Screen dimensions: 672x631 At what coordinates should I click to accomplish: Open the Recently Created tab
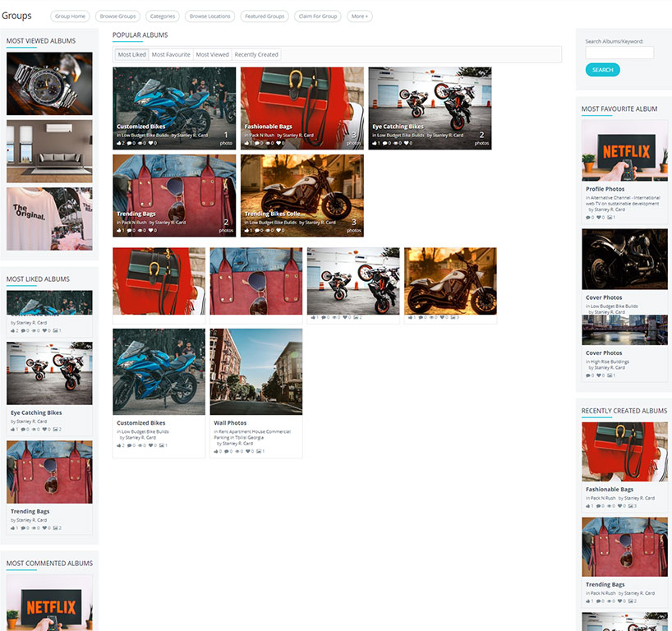[x=256, y=55]
